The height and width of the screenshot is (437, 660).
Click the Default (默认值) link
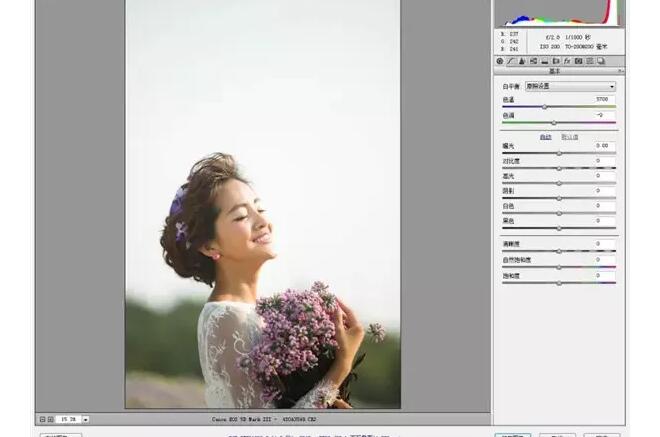(569, 136)
